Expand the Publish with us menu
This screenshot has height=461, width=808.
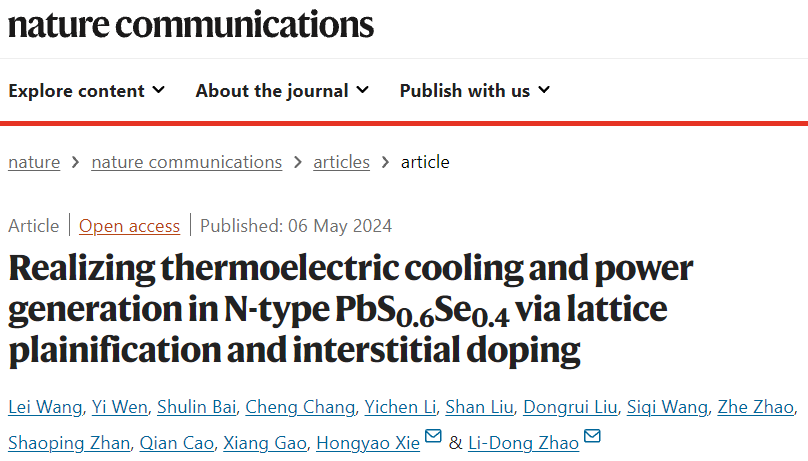475,91
